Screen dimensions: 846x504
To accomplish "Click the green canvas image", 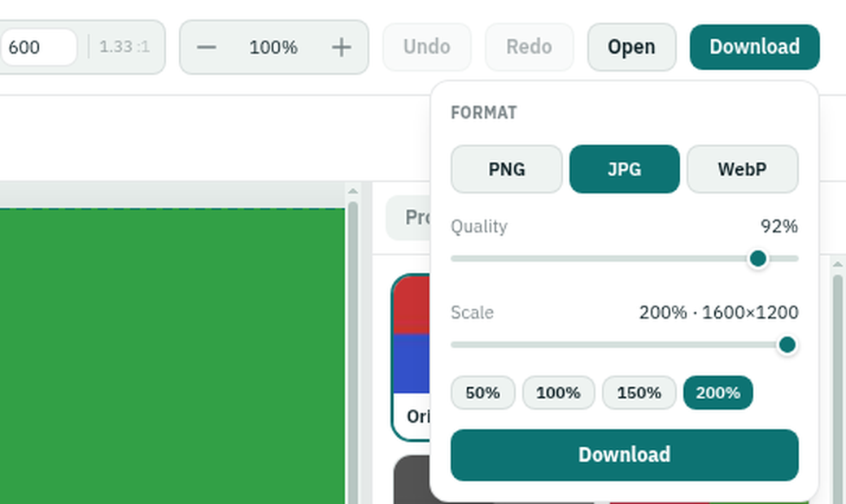I will click(x=172, y=356).
